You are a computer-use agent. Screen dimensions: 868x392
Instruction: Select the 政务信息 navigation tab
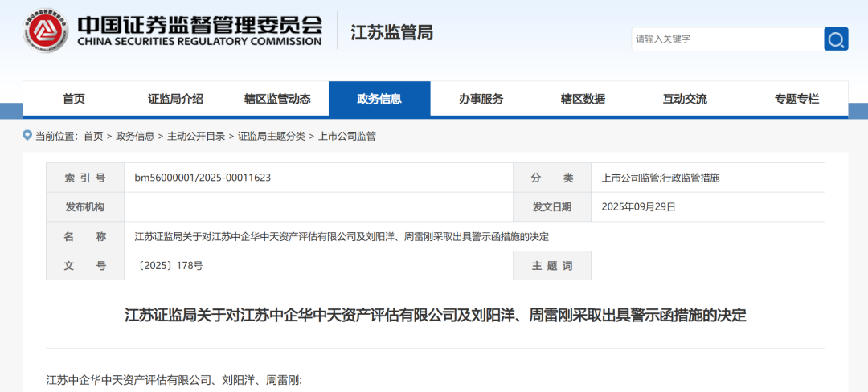click(x=379, y=100)
